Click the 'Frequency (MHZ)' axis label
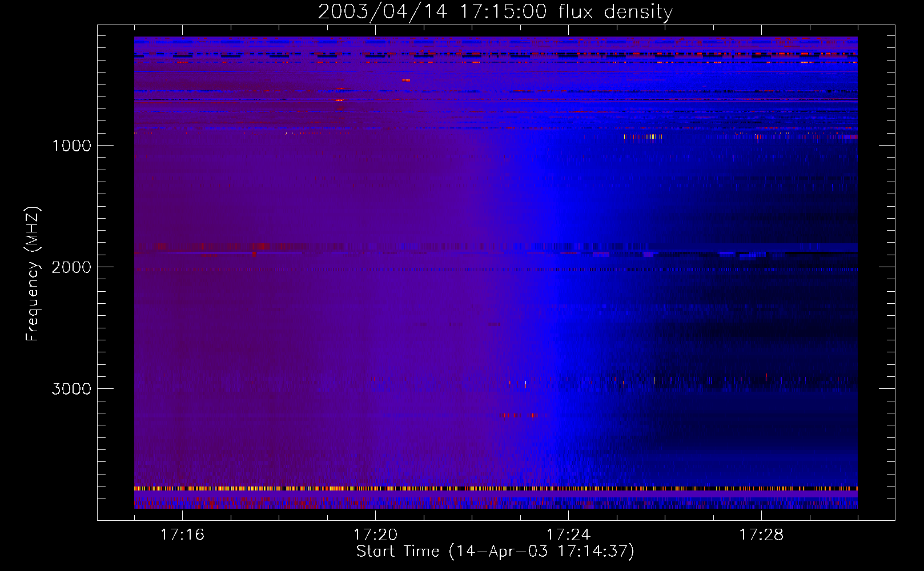Viewport: 924px width, 571px height. (x=33, y=274)
